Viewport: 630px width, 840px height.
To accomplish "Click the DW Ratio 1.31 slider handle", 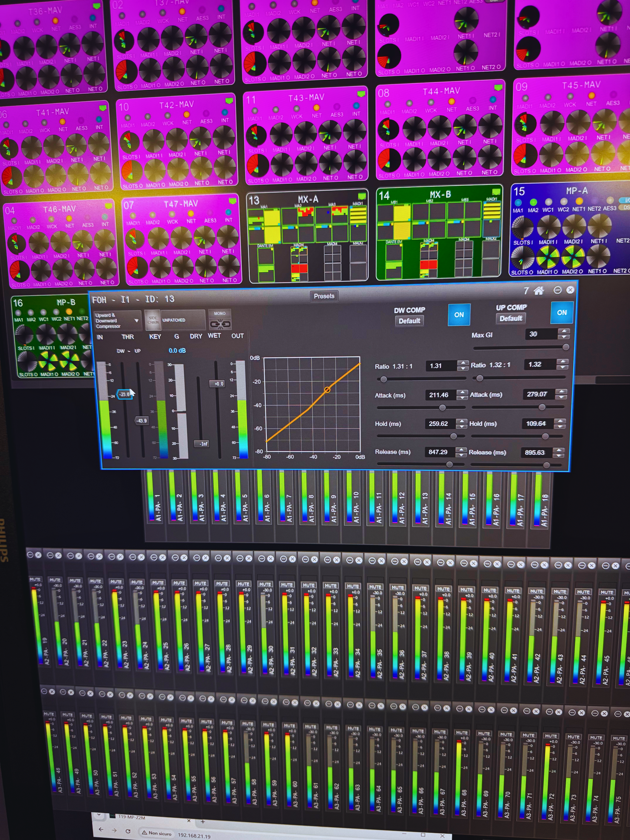I will click(x=384, y=379).
